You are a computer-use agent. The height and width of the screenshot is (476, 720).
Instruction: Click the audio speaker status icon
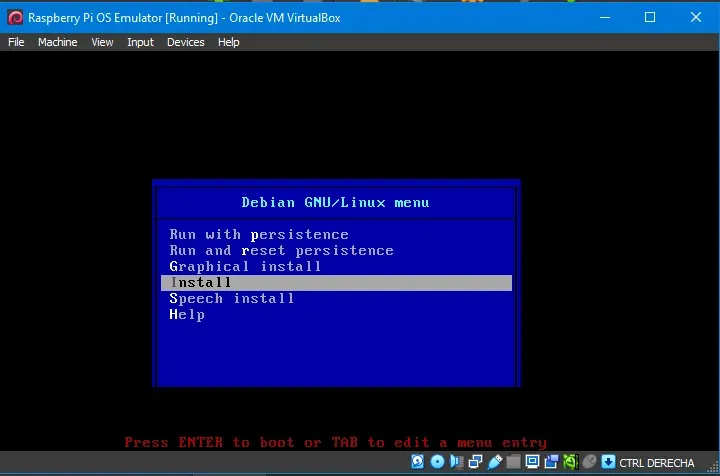[x=456, y=462]
